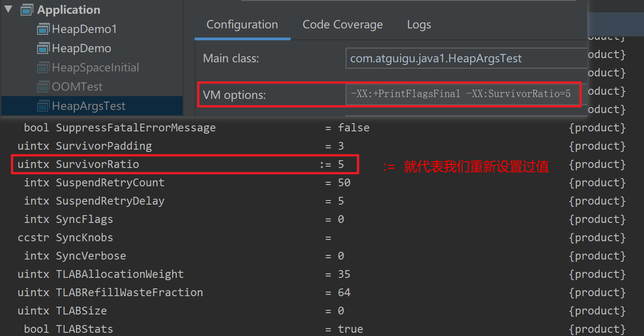Click the OOMTest configuration icon

point(43,87)
